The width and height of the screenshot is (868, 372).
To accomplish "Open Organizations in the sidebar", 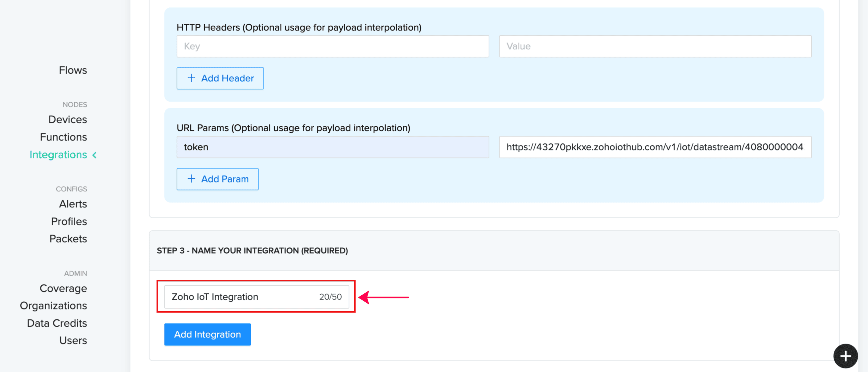I will 53,305.
